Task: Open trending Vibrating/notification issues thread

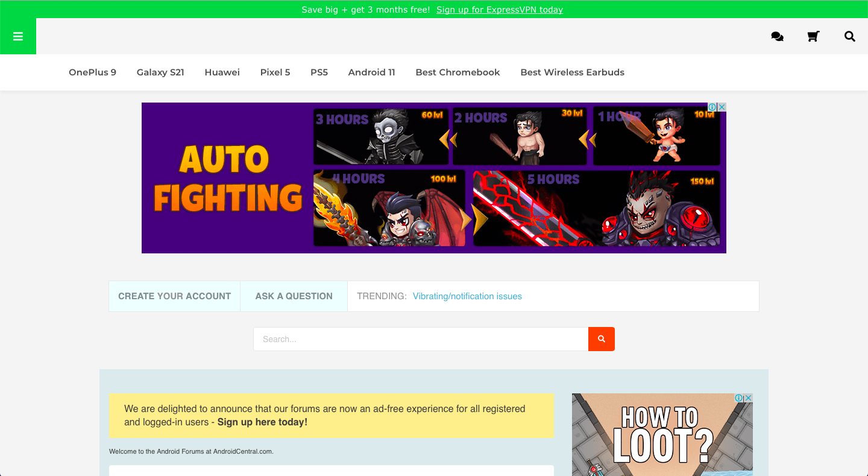Action: [467, 296]
